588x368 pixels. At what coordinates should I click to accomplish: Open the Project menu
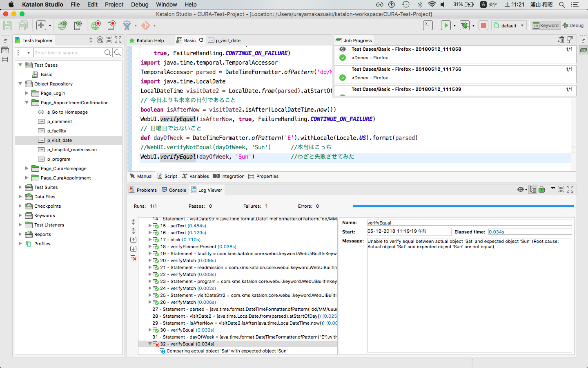pos(114,4)
